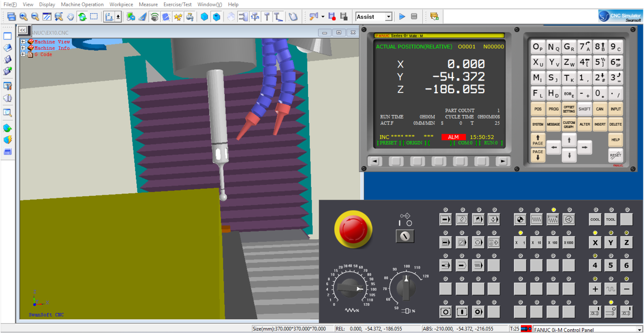Select the X 1 increment button
The height and width of the screenshot is (333, 644).
click(x=520, y=243)
